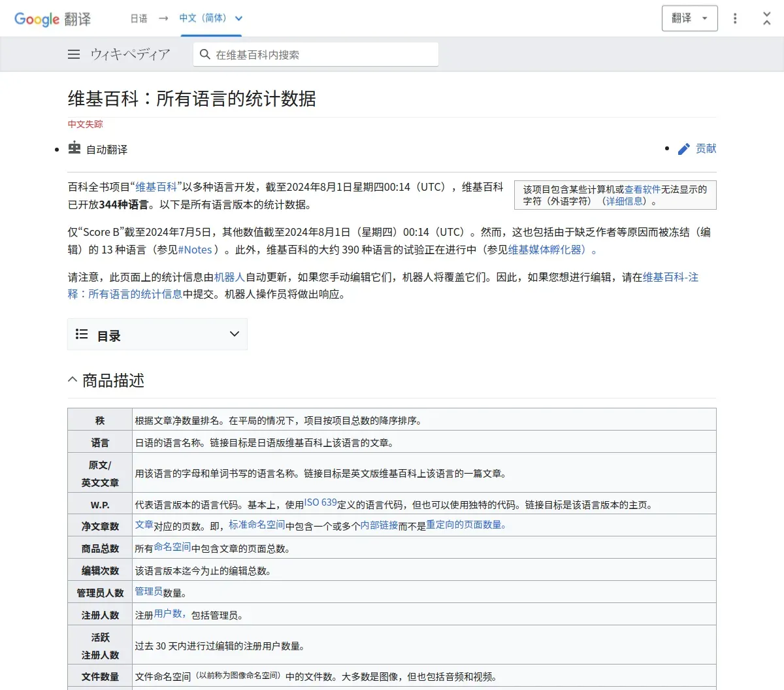The width and height of the screenshot is (784, 690).
Task: Open 维基百科-注释：所有语言的统计信息 link
Action: (383, 286)
